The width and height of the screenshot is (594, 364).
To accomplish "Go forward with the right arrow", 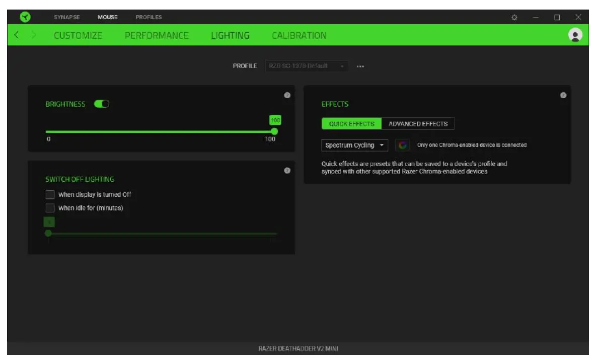I will [x=34, y=35].
